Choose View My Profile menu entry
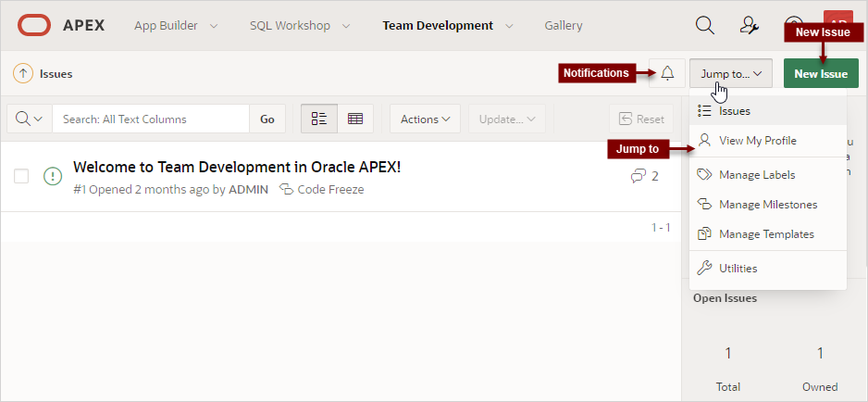Viewport: 868px width, 402px height. [768, 140]
